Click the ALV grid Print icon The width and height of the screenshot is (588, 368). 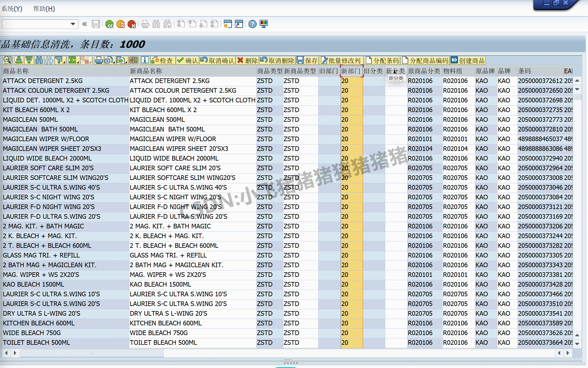point(99,60)
